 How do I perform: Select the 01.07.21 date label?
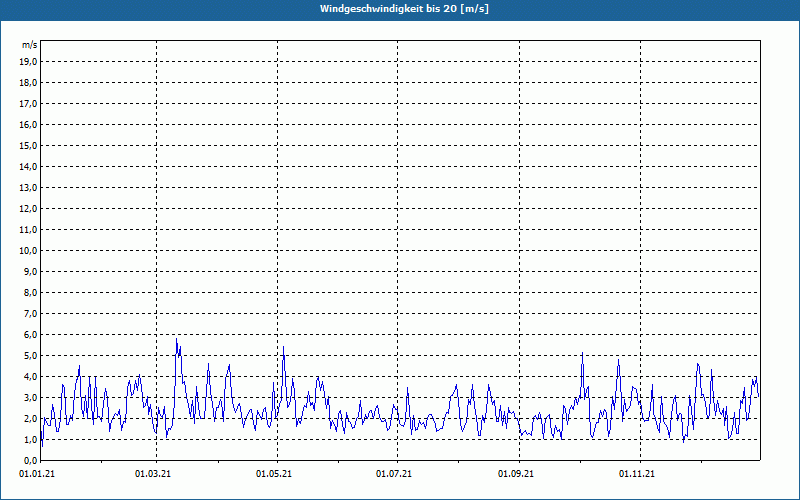393,474
